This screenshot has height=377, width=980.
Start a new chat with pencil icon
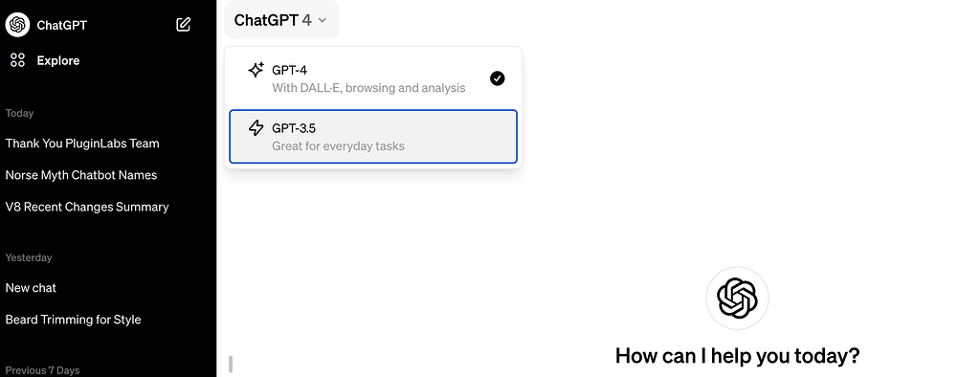(183, 25)
